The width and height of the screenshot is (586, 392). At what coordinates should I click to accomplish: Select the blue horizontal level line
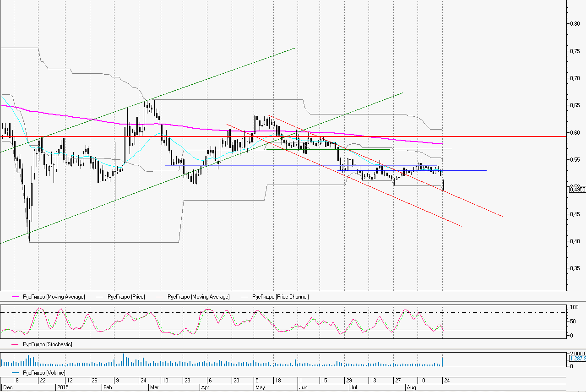click(458, 171)
